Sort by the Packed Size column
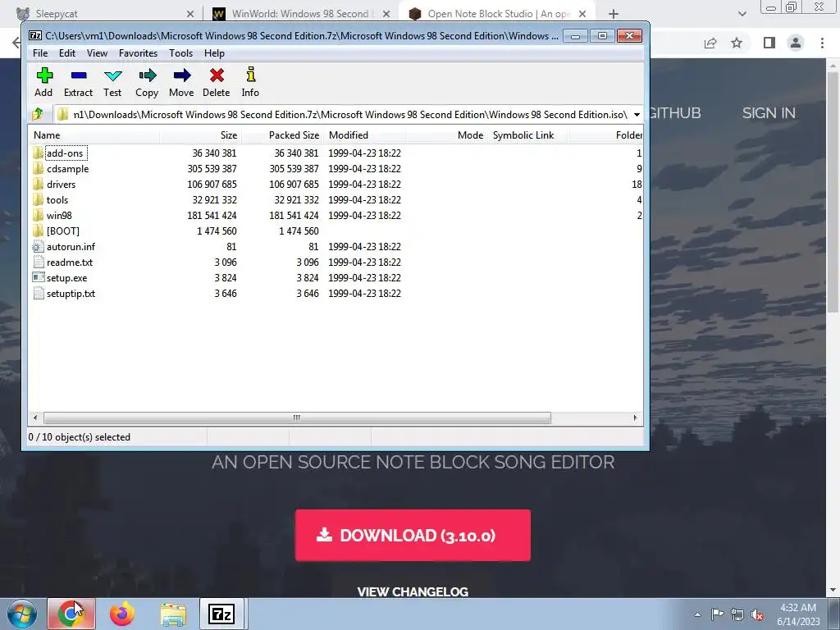Viewport: 840px width, 630px height. [x=282, y=135]
